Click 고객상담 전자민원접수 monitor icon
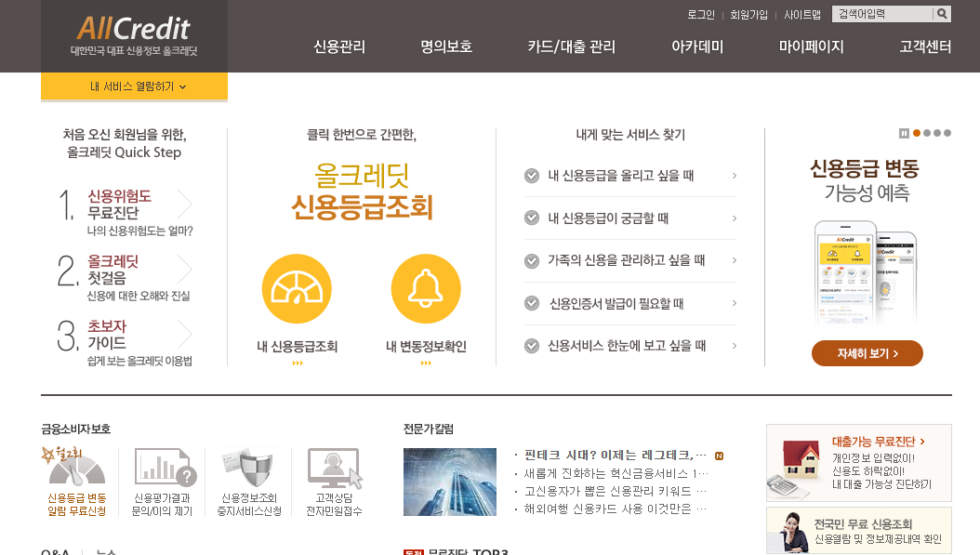This screenshot has height=555, width=980. pyautogui.click(x=335, y=468)
